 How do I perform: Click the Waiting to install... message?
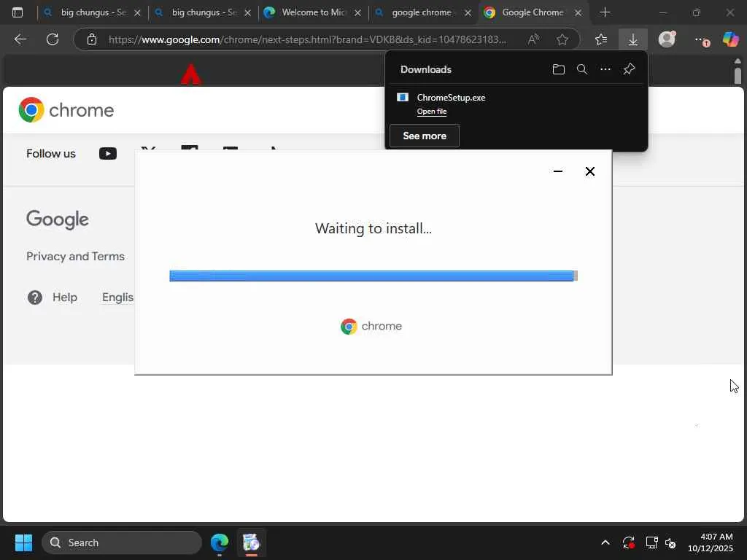pyautogui.click(x=373, y=228)
